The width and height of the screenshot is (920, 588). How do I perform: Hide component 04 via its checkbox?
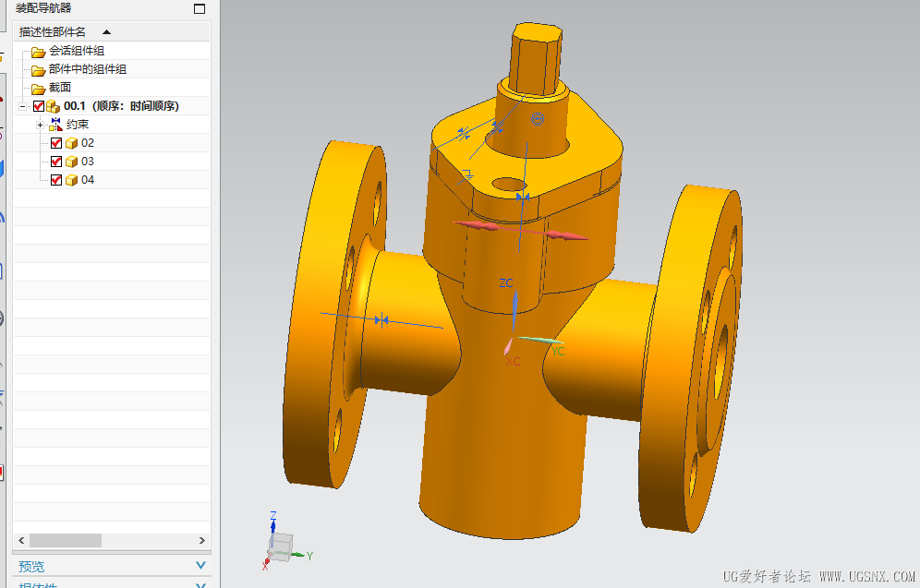click(56, 180)
